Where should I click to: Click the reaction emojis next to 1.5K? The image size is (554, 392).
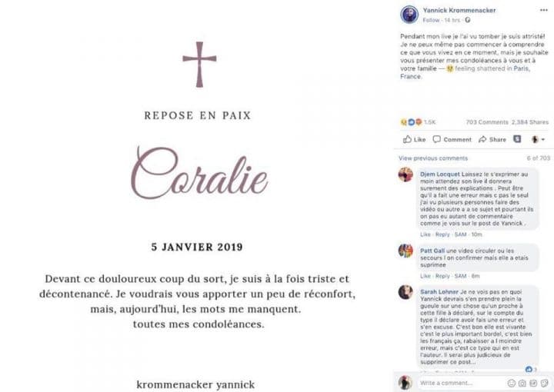410,122
